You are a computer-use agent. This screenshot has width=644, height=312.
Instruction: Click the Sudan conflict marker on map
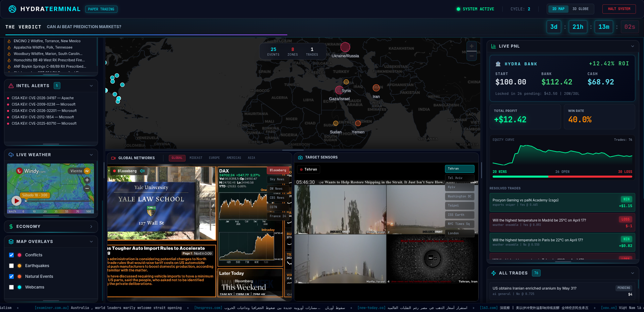point(336,123)
